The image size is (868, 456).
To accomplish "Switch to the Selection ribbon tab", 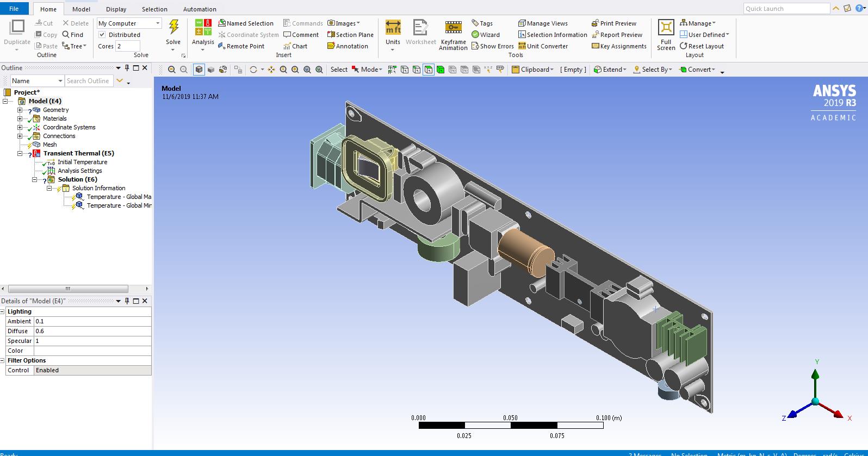I will pyautogui.click(x=154, y=9).
